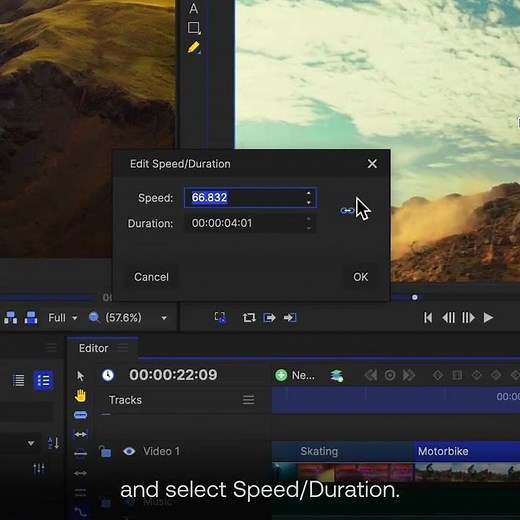Switch to the Editor tab
This screenshot has height=520, width=520.
(x=93, y=348)
